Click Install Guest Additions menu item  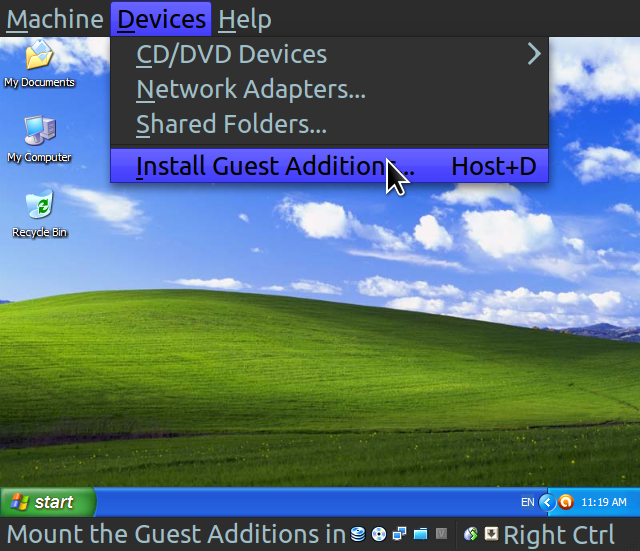point(329,166)
